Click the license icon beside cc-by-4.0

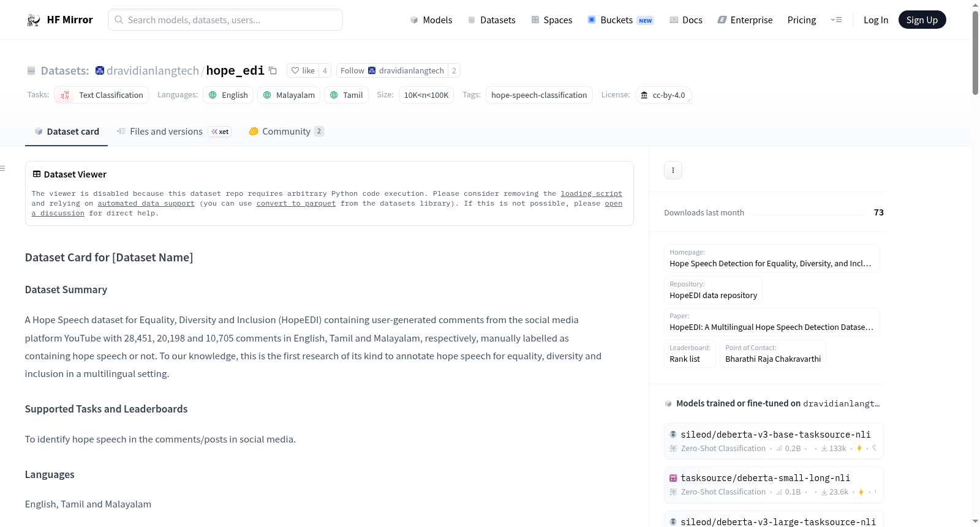[644, 95]
